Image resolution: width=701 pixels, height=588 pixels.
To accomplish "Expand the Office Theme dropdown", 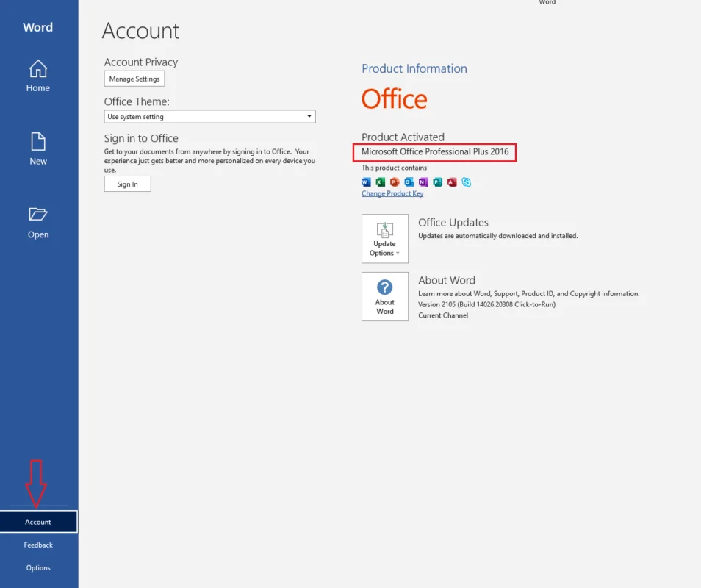I will coord(209,117).
